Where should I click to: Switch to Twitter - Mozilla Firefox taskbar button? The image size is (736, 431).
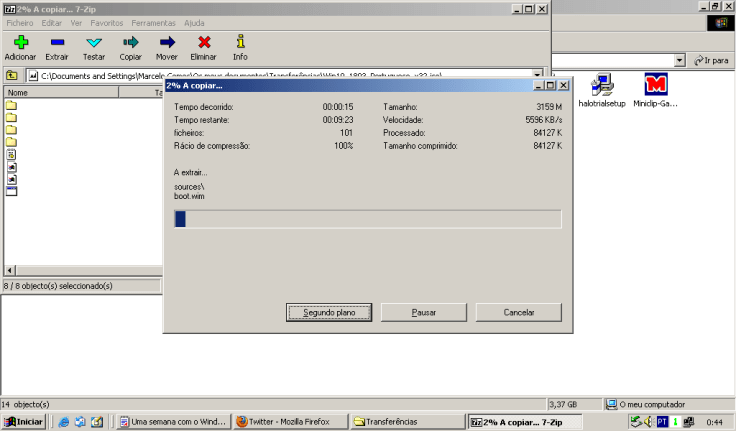pos(290,422)
